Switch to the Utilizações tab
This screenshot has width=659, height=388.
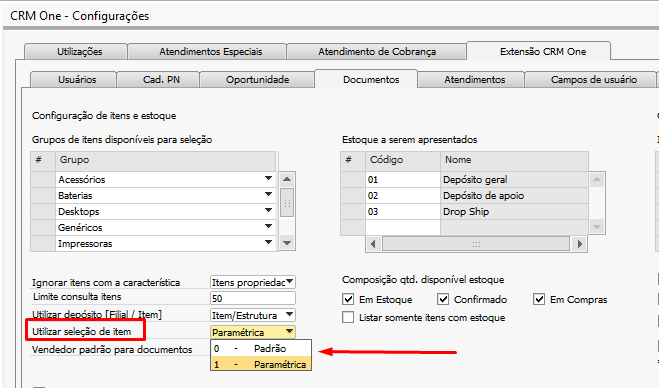click(x=76, y=51)
